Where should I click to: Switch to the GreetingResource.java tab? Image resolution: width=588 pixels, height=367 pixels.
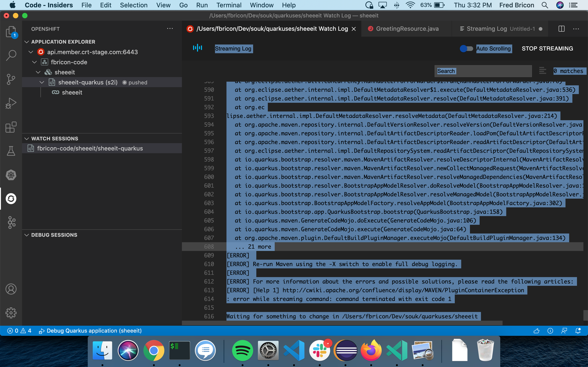(407, 29)
